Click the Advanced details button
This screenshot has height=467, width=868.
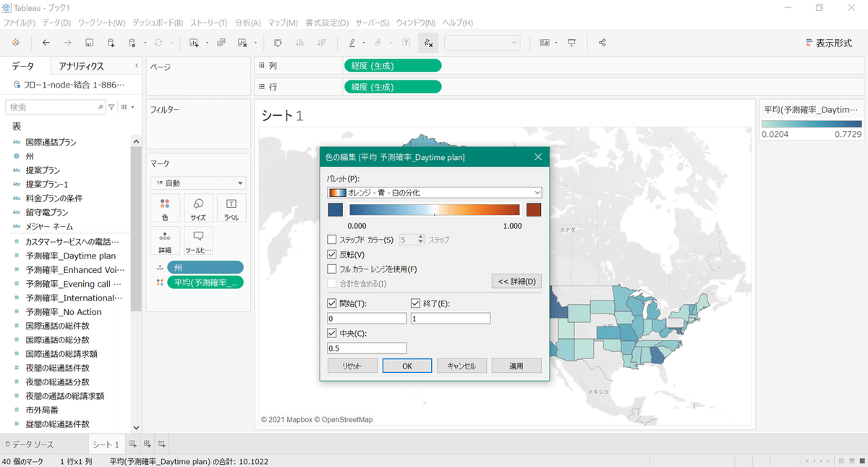pyautogui.click(x=516, y=281)
